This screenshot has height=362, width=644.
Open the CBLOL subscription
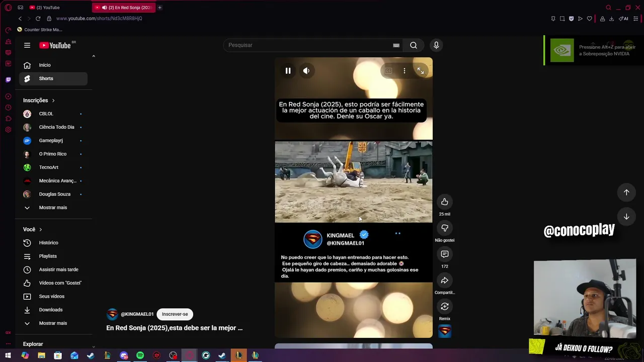pos(53,114)
